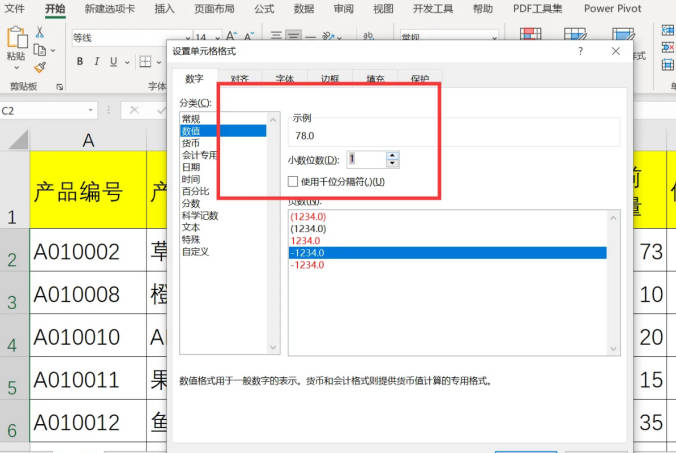Viewport: 676px width, 453px height.
Task: Expand the Copy options arrow
Action: point(53,51)
